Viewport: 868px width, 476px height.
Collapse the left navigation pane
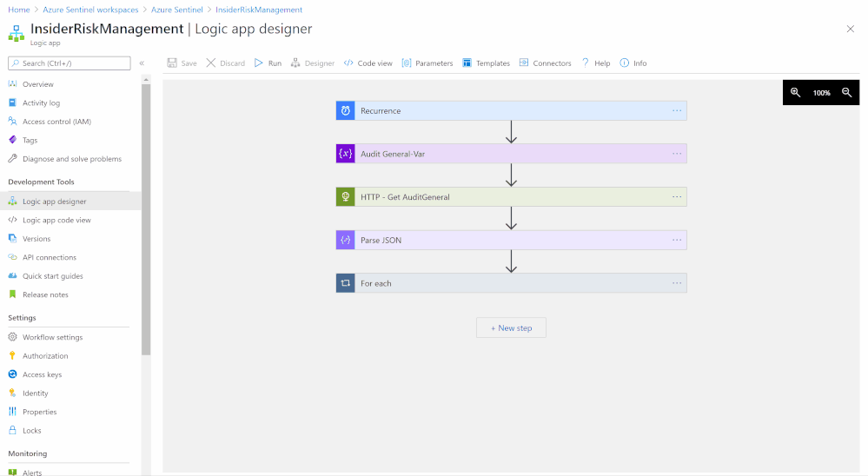tap(142, 63)
